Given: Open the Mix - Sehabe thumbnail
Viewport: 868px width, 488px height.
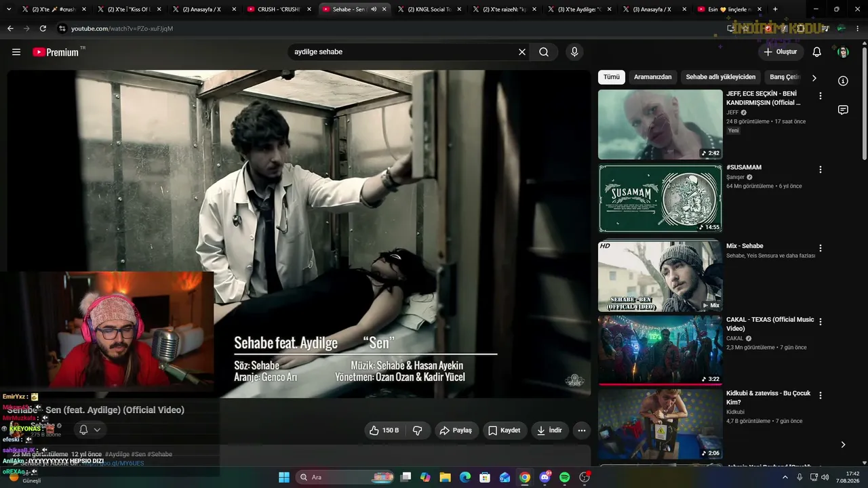Looking at the screenshot, I should (660, 277).
